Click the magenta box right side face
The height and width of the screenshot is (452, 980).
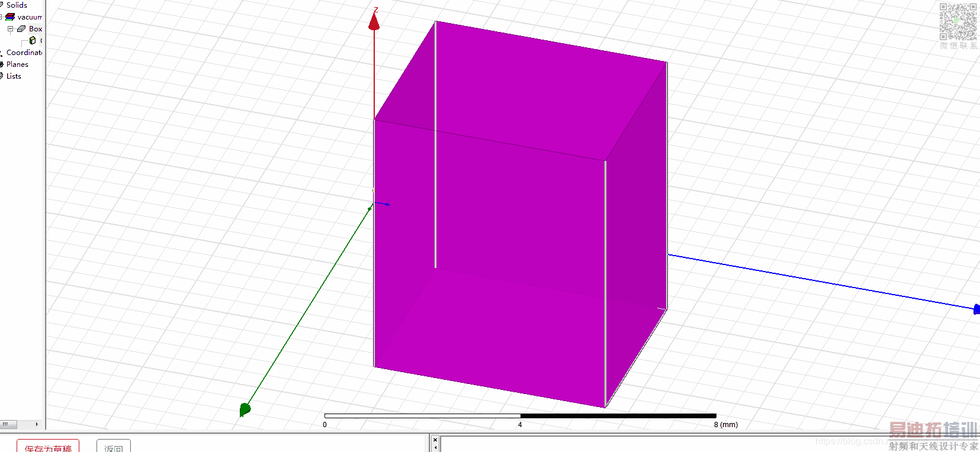coord(637,234)
